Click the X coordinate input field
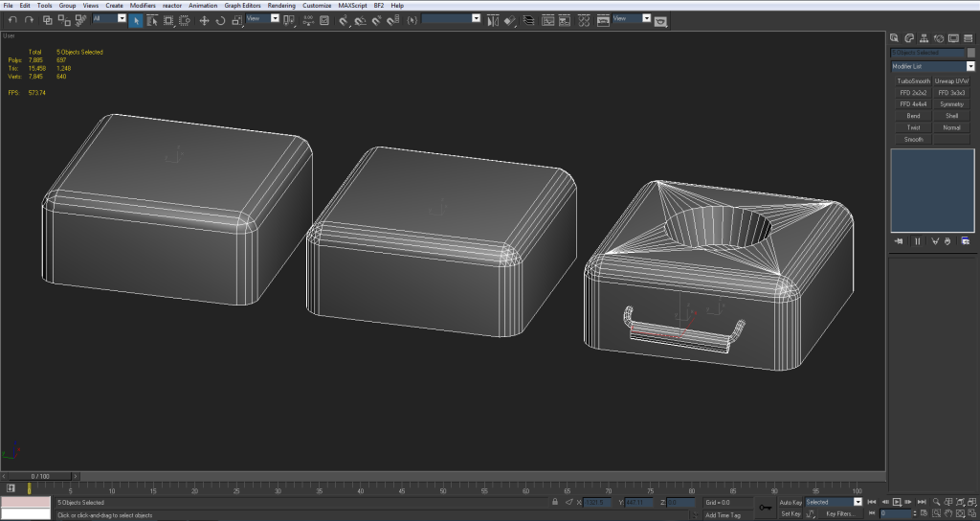Viewport: 980px width, 521px height. (595, 502)
